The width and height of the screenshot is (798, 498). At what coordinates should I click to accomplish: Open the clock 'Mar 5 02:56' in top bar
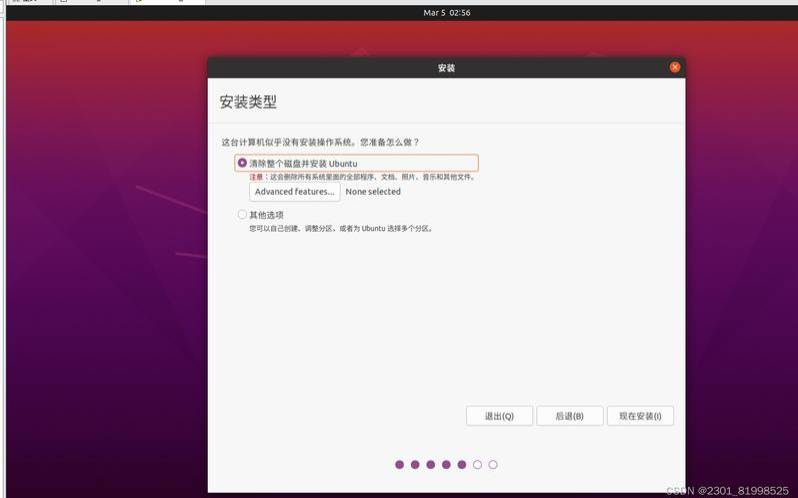click(x=447, y=13)
